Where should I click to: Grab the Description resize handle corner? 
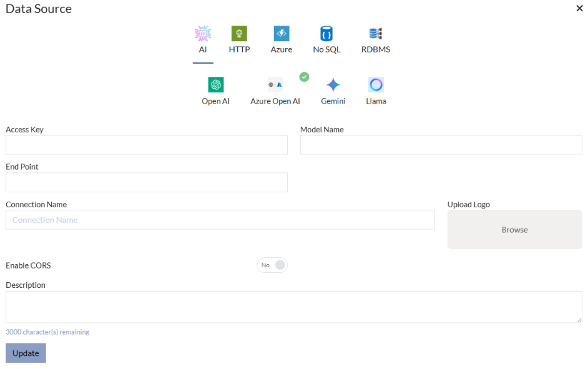click(x=579, y=320)
